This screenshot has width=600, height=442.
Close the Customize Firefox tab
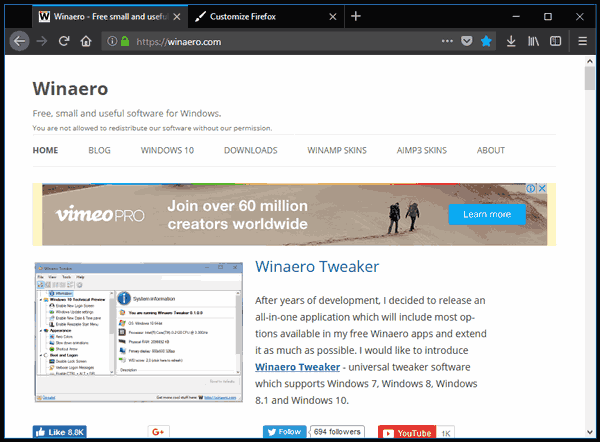333,16
